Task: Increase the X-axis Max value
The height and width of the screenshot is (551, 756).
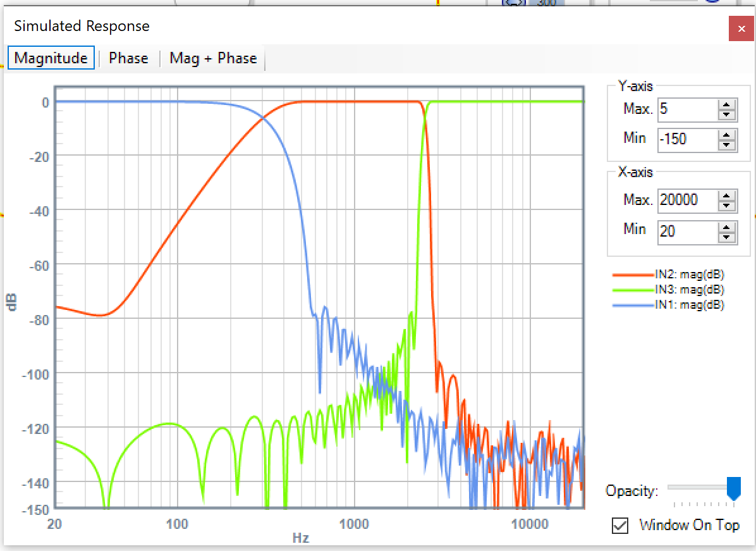Action: (726, 195)
